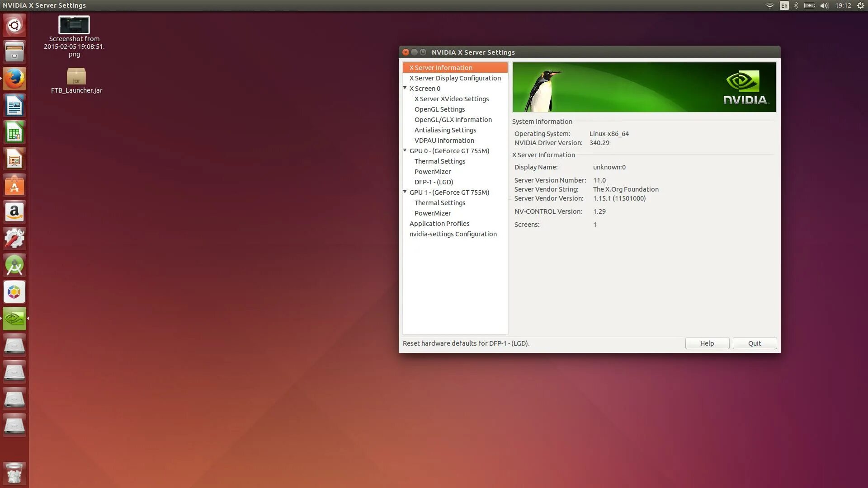
Task: Open VDPAU Information page
Action: pyautogui.click(x=444, y=141)
